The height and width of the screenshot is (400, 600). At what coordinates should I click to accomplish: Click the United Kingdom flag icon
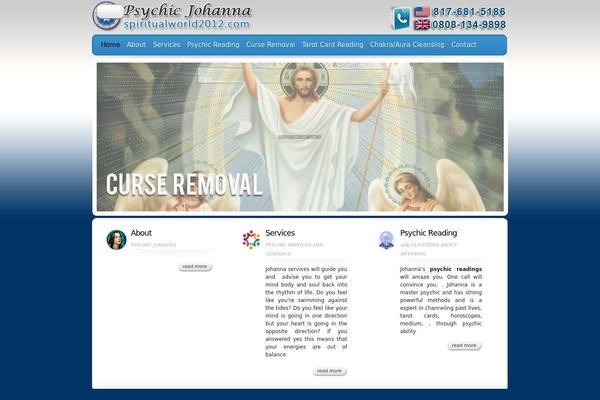pyautogui.click(x=422, y=24)
